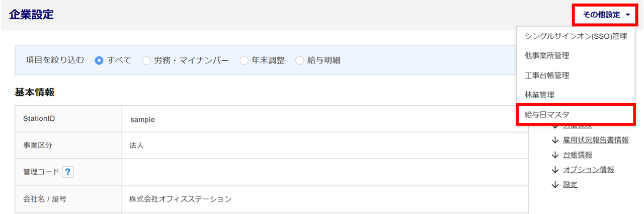Click the StationID value cell showing sample
Image resolution: width=644 pixels, height=214 pixels.
click(x=143, y=119)
